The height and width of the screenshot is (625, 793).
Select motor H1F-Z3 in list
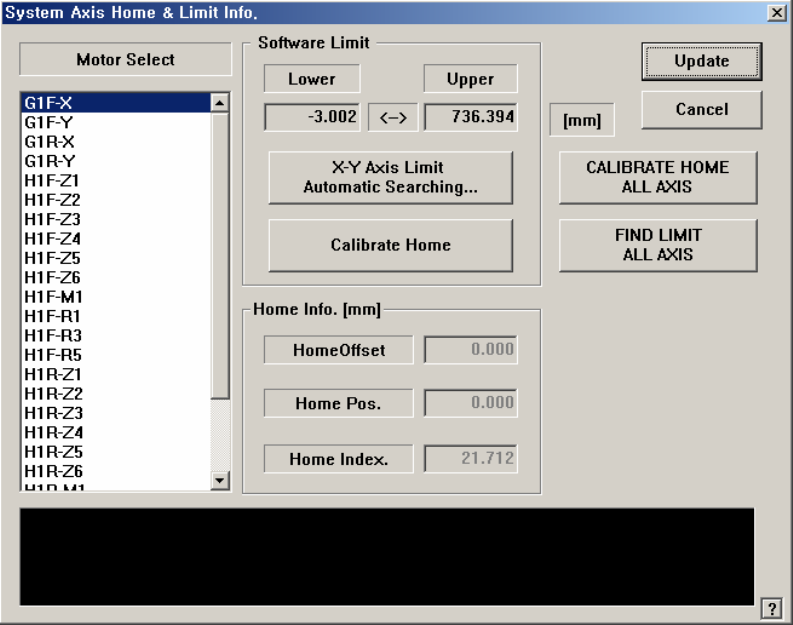pos(116,219)
